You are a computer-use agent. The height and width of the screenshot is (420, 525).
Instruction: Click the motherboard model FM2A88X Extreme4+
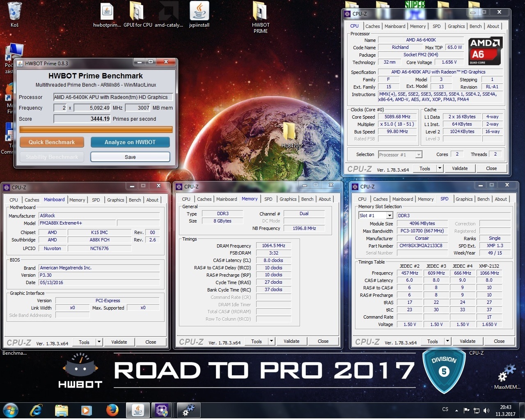(x=77, y=223)
